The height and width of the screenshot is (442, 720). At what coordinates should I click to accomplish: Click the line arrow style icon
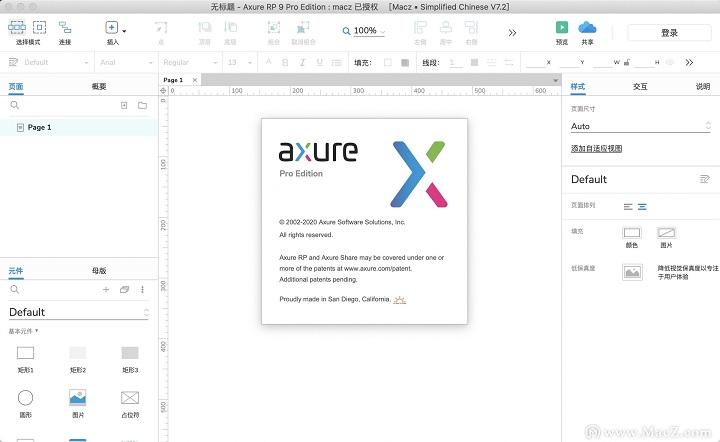(509, 62)
